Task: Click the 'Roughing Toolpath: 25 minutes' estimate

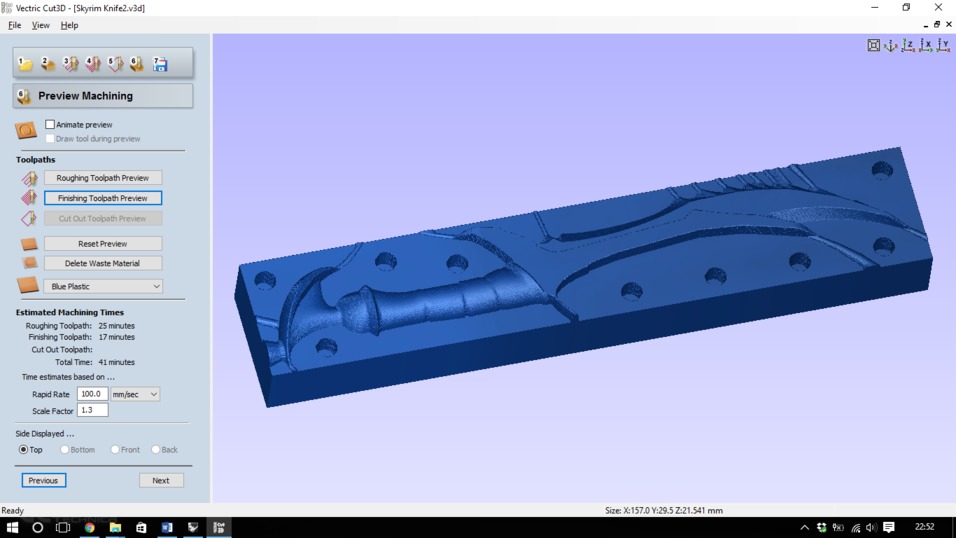Action: pyautogui.click(x=80, y=326)
